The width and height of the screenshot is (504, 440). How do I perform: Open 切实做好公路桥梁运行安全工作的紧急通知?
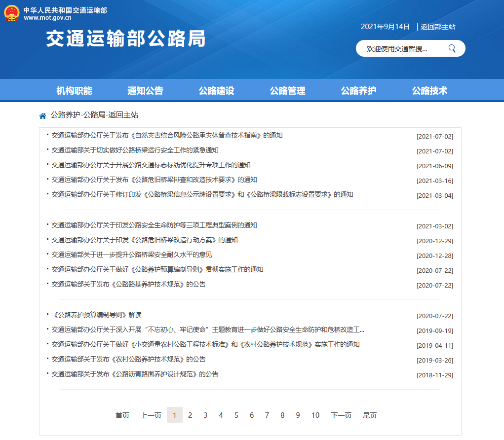[135, 150]
